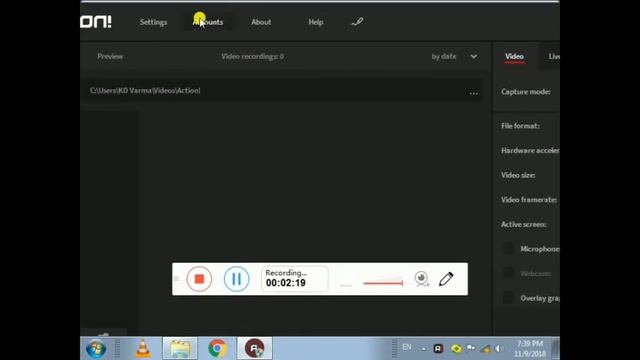Click the webcam icon in the recording bar
This screenshot has width=640, height=360.
(422, 279)
